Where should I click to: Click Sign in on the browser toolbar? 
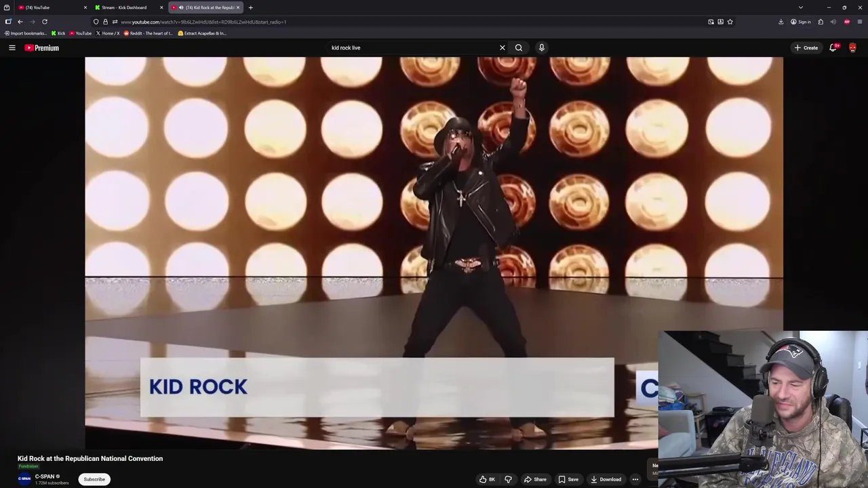tap(801, 22)
